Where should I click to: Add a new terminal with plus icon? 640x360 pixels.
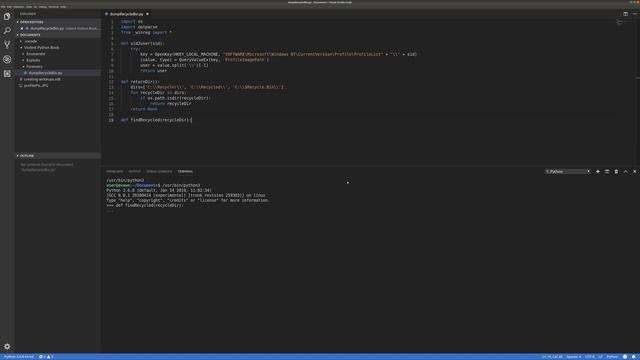(x=598, y=171)
